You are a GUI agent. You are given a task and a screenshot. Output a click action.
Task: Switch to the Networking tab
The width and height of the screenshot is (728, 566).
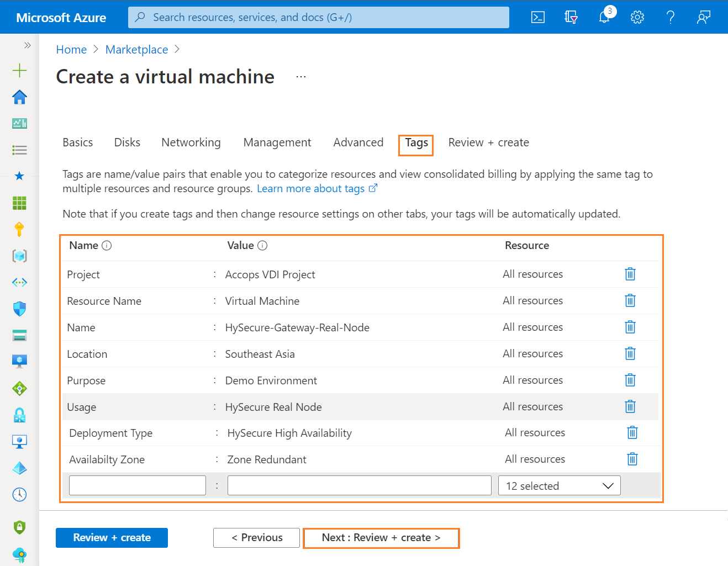(191, 142)
